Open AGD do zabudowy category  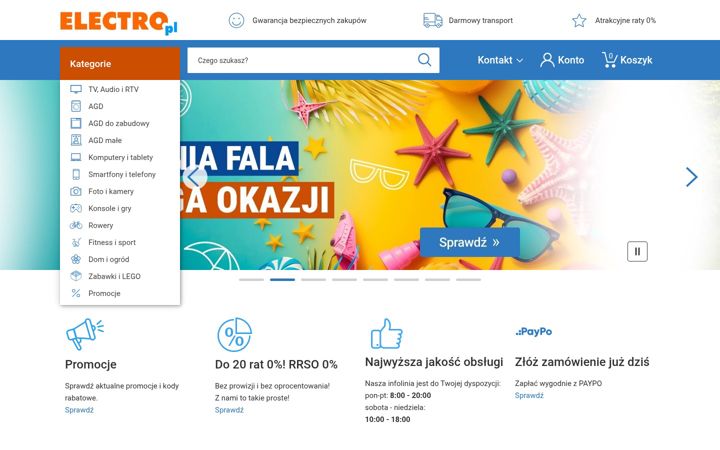(120, 123)
